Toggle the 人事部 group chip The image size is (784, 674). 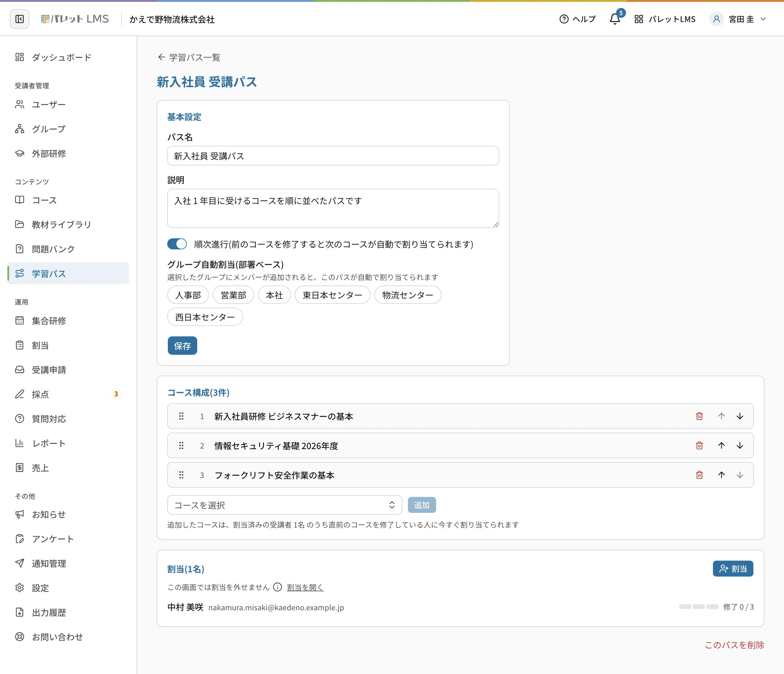pyautogui.click(x=188, y=295)
